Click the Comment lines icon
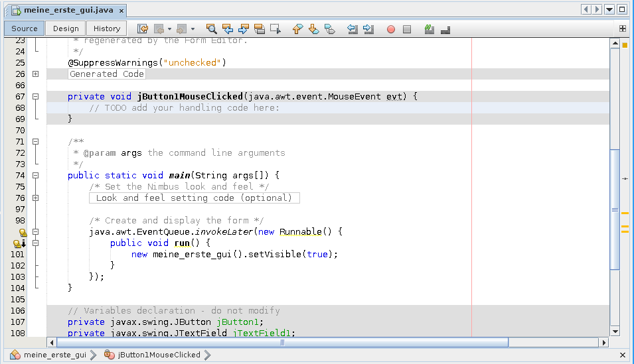634x364 pixels. (x=430, y=29)
